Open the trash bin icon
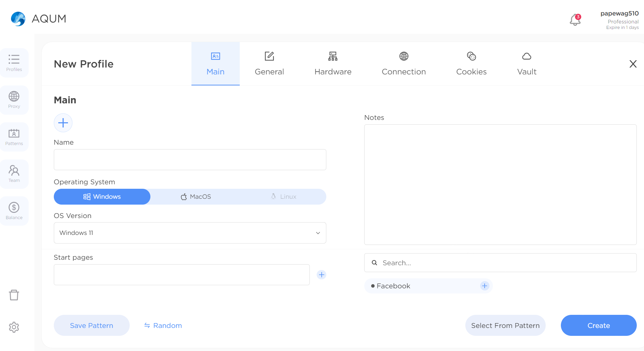This screenshot has width=644, height=351. [x=14, y=295]
